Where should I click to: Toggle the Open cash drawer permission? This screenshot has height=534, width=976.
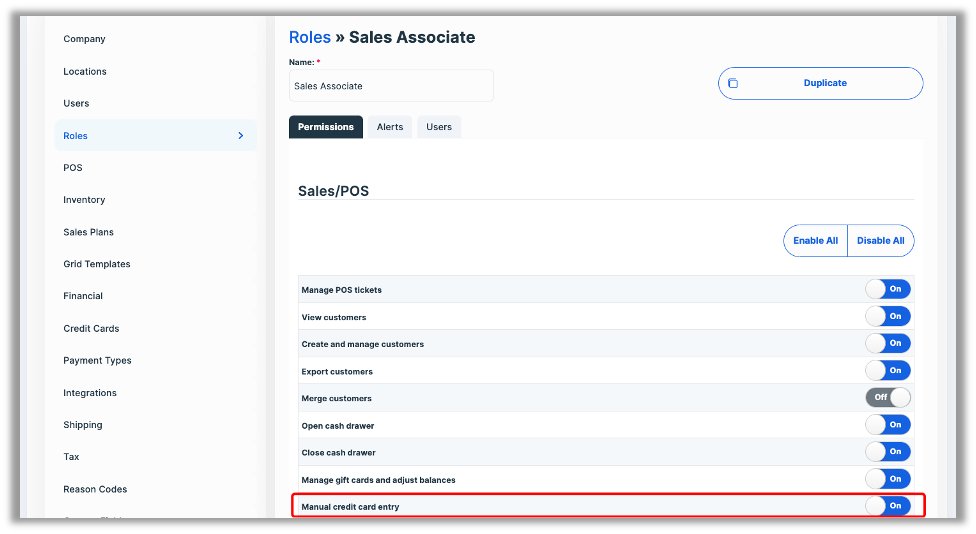[888, 425]
